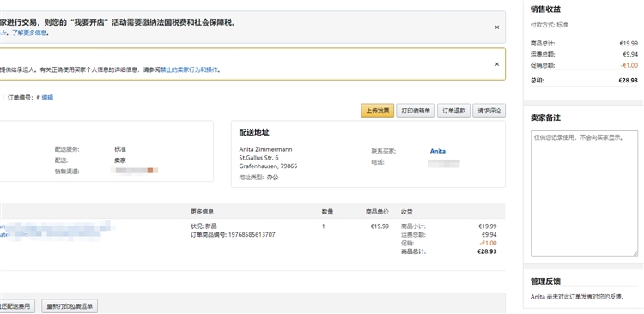Click 编辑 next to 订单编号
This screenshot has width=644, height=314.
pos(47,98)
